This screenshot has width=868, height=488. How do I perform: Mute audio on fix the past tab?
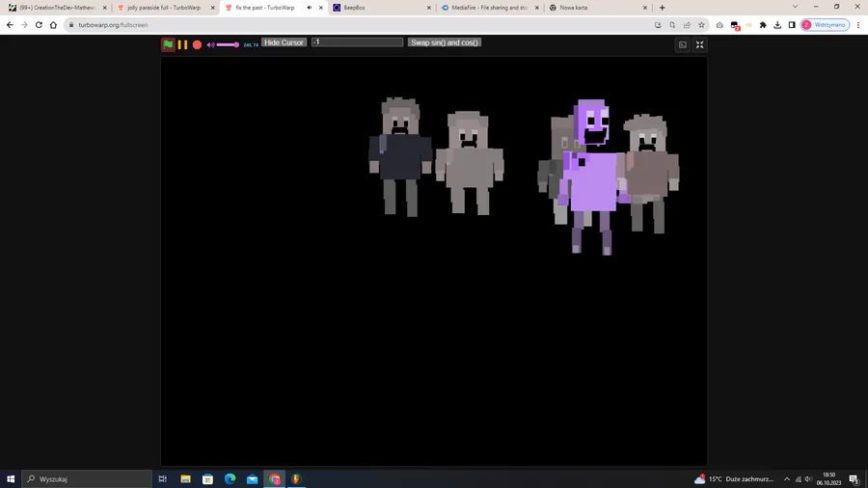coord(310,8)
